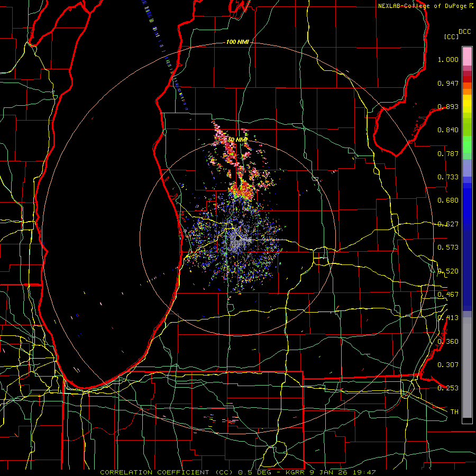This screenshot has width=476, height=476.
Task: Click the TH threshold label
Action: point(454,412)
